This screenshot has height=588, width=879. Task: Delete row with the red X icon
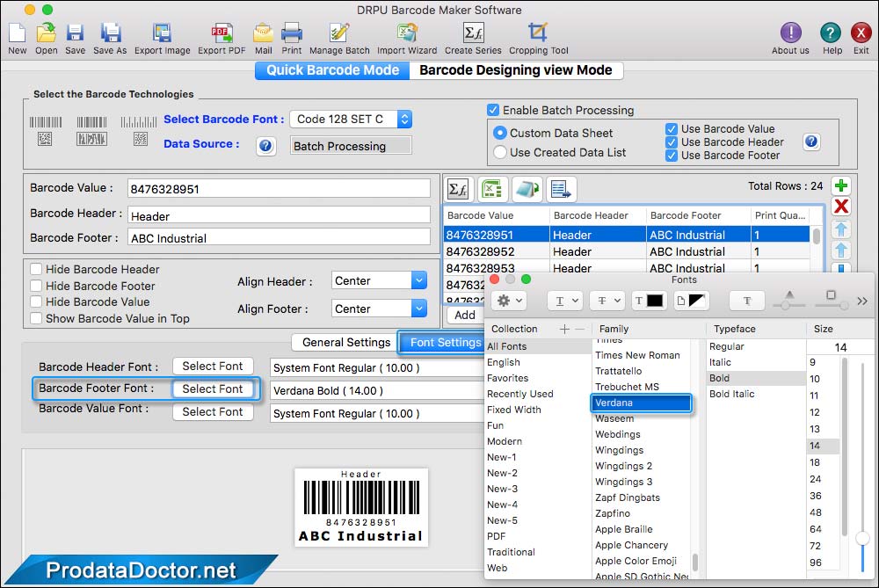pos(841,207)
